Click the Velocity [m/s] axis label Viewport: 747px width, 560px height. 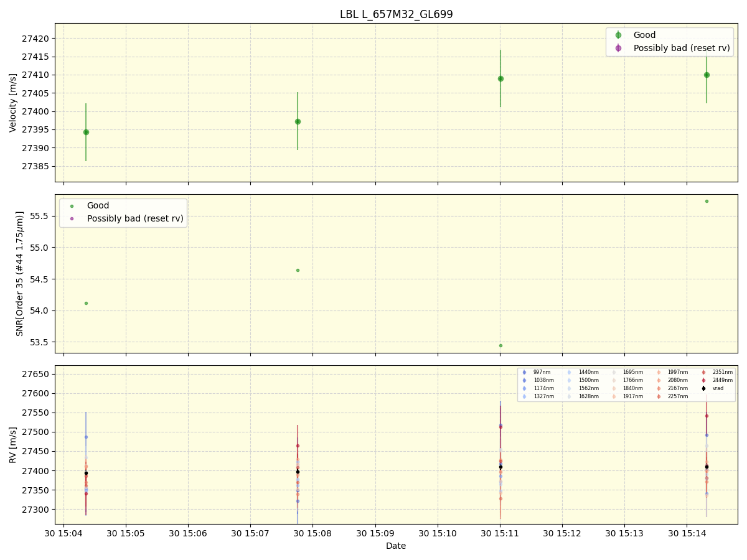(x=13, y=103)
